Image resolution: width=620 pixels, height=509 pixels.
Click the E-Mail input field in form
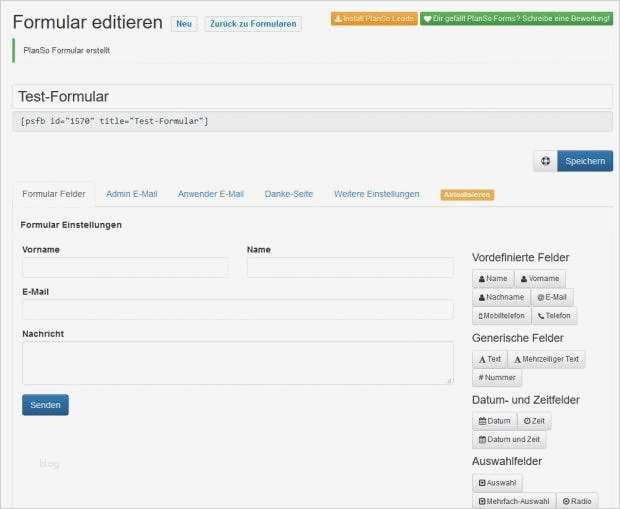click(x=238, y=310)
